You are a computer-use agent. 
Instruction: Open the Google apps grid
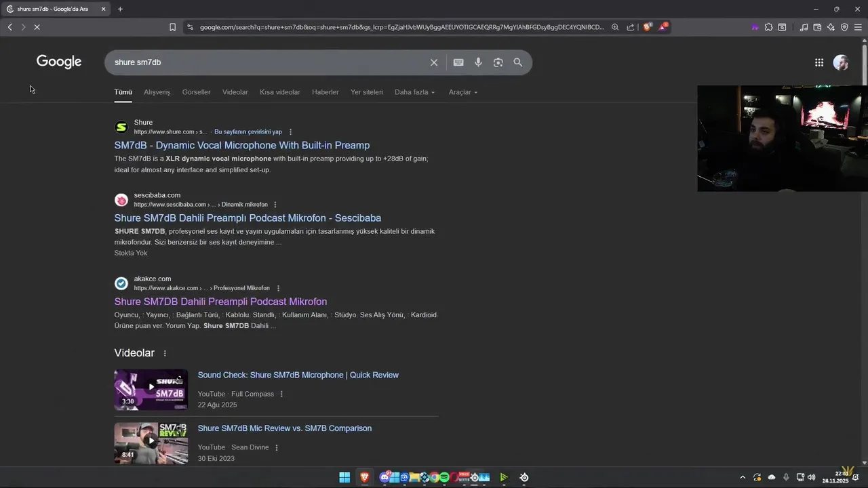(x=819, y=62)
